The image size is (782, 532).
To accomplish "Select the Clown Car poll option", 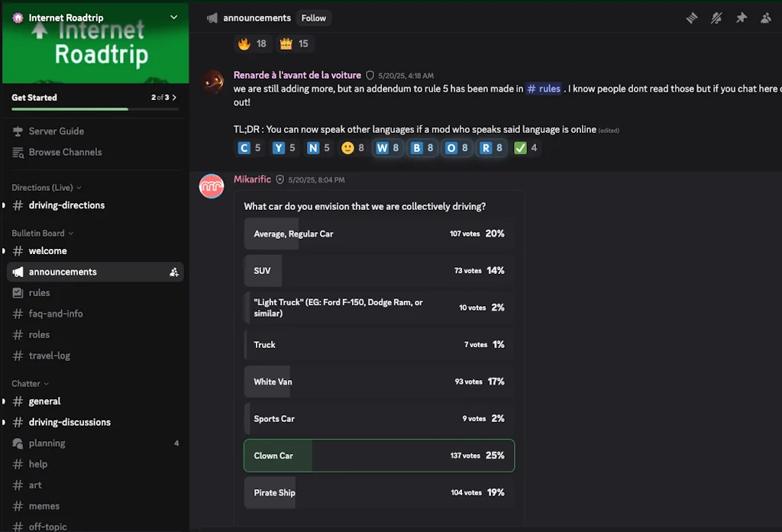I will (379, 456).
